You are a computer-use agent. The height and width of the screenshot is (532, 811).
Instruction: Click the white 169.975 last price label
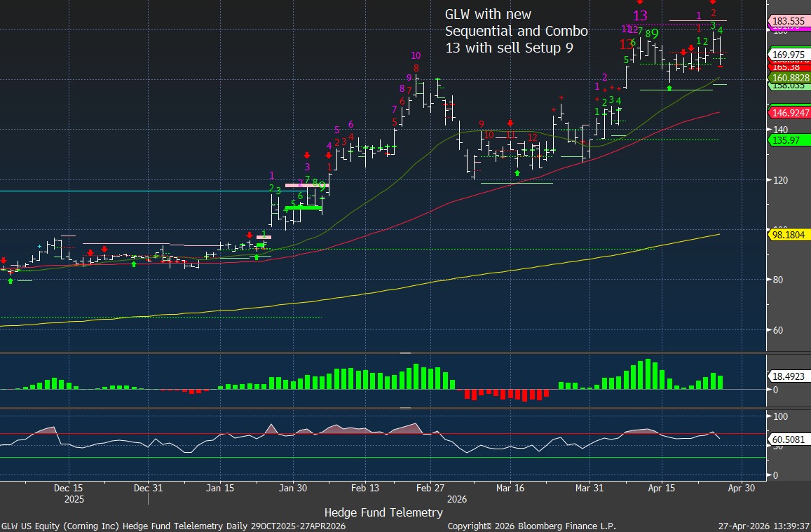pos(789,54)
